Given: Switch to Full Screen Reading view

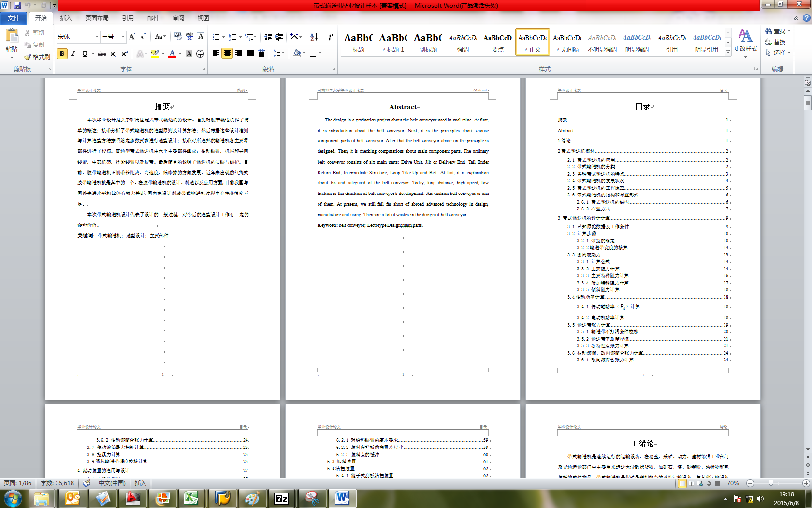Looking at the screenshot, I should [x=691, y=483].
